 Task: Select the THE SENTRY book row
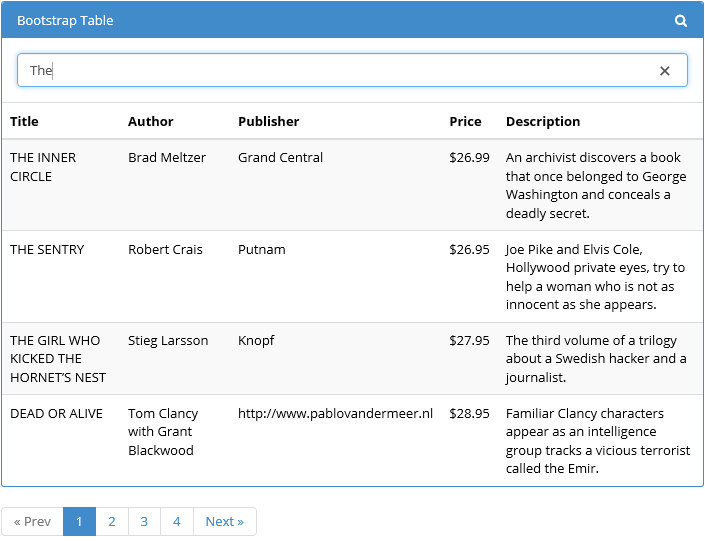[x=352, y=277]
